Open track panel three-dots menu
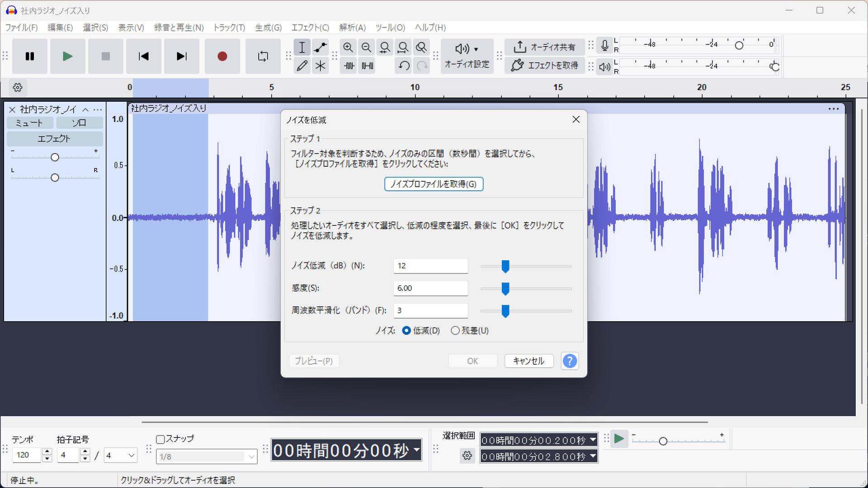 click(98, 109)
